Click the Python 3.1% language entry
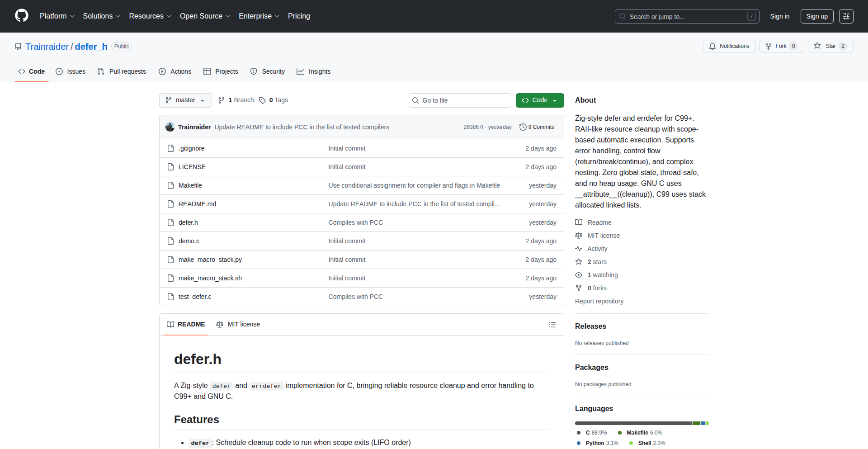 pyautogui.click(x=597, y=443)
